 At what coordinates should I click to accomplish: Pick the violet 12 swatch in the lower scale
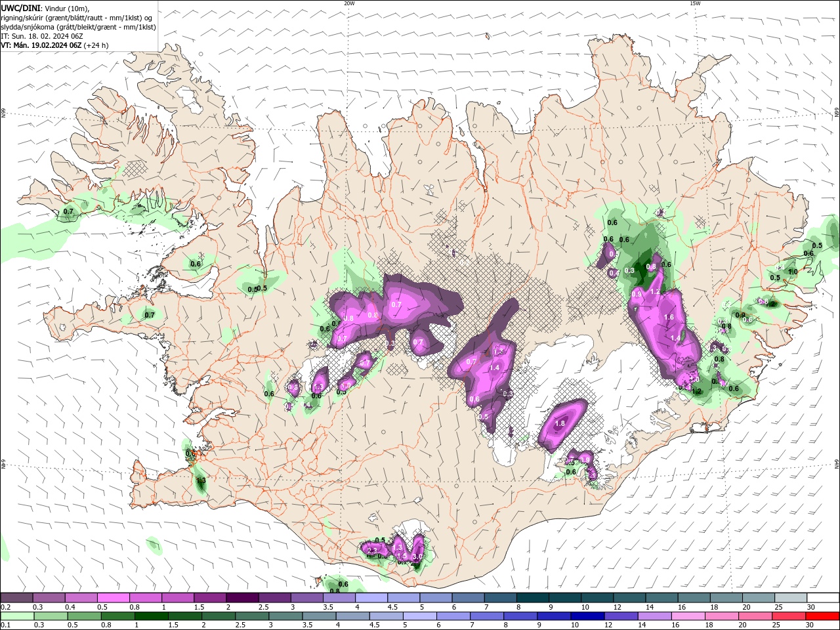click(620, 616)
